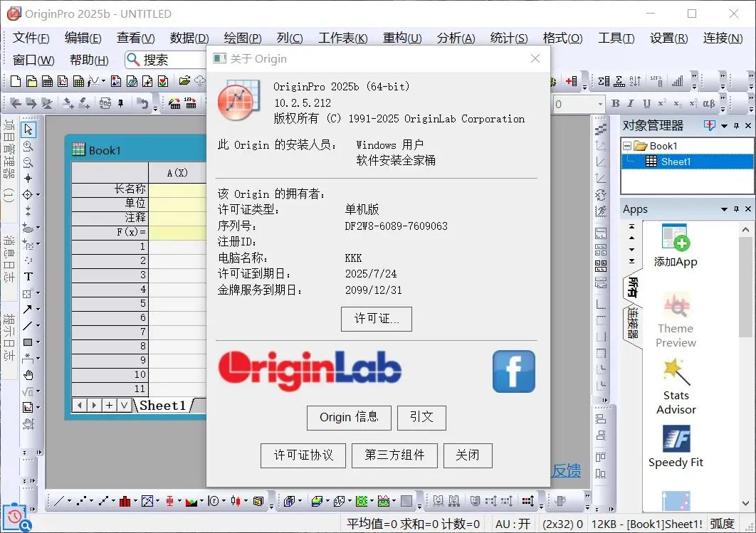Select the arrow drawing tool
The width and height of the screenshot is (756, 533).
(x=28, y=310)
